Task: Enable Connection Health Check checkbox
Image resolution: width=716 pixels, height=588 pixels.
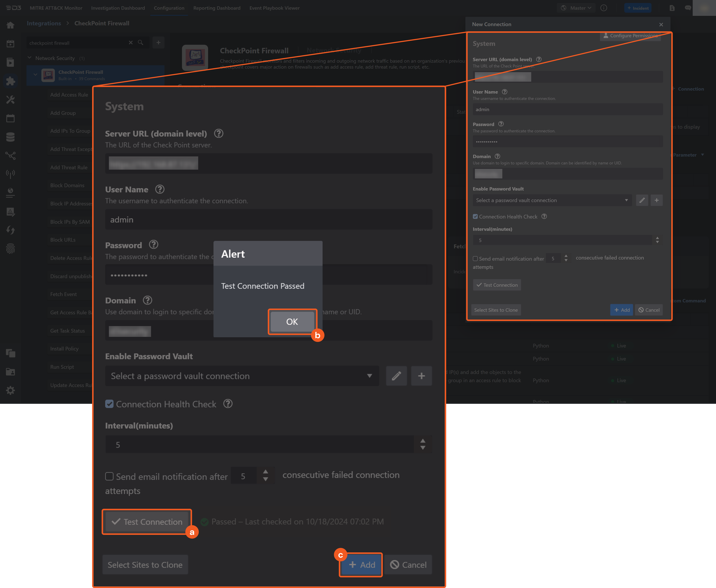Action: (109, 404)
